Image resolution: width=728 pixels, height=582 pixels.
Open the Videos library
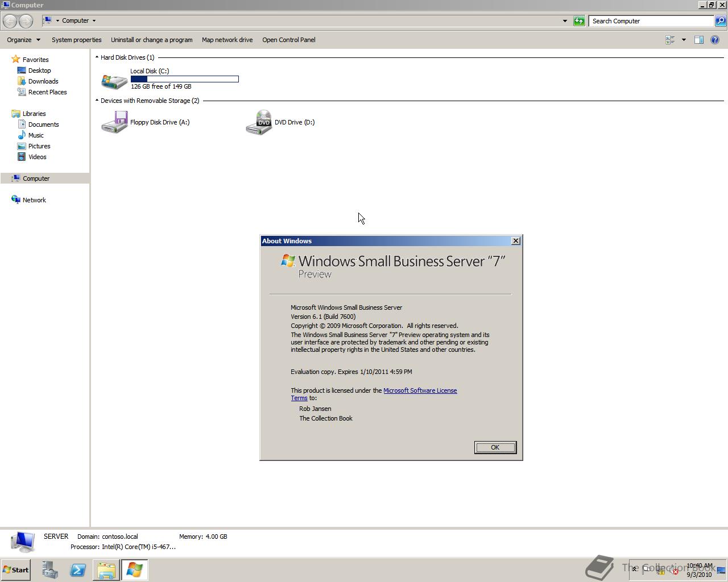tap(38, 157)
